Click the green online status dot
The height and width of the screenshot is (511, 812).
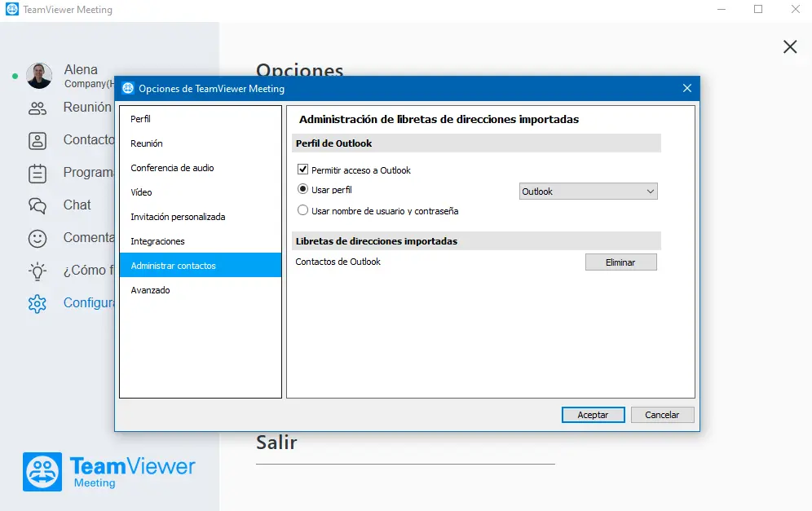coord(15,76)
